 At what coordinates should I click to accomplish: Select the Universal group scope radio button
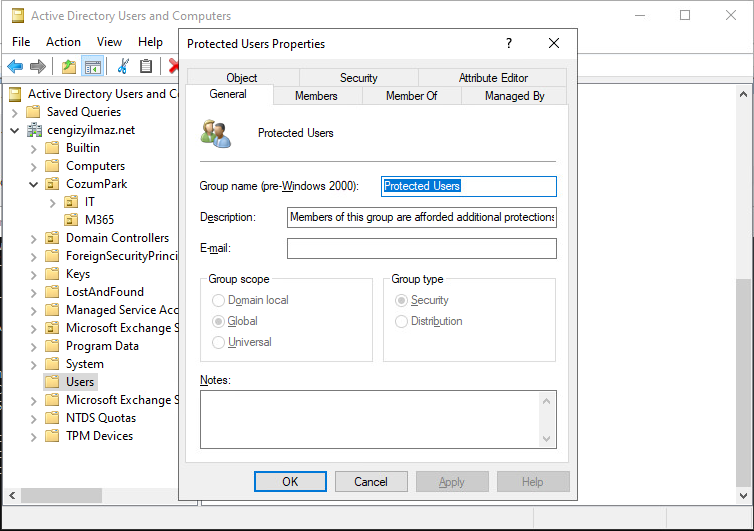click(218, 342)
